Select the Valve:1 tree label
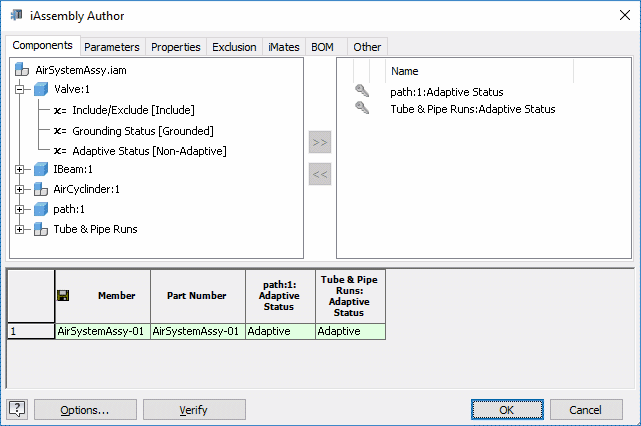This screenshot has width=641, height=426. 72,89
